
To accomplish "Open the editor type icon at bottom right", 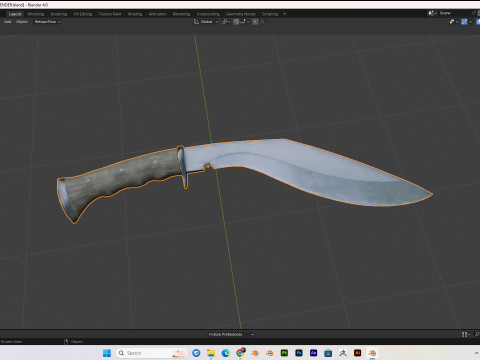I will pos(466,334).
